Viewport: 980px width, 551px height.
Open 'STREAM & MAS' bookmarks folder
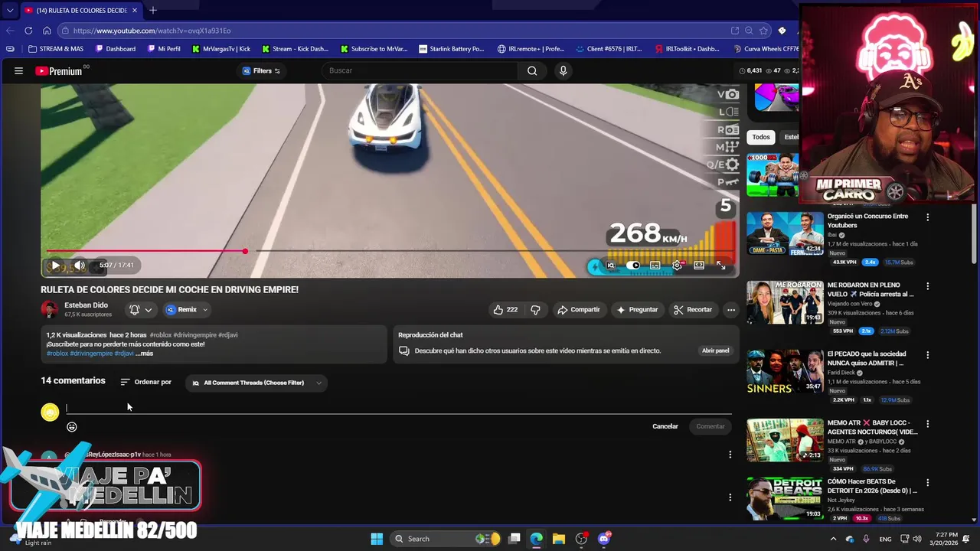pyautogui.click(x=56, y=49)
